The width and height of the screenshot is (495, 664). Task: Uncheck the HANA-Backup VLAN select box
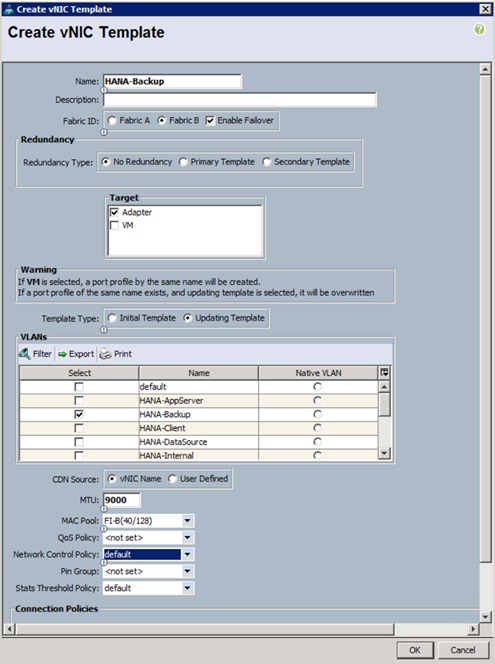(x=79, y=414)
